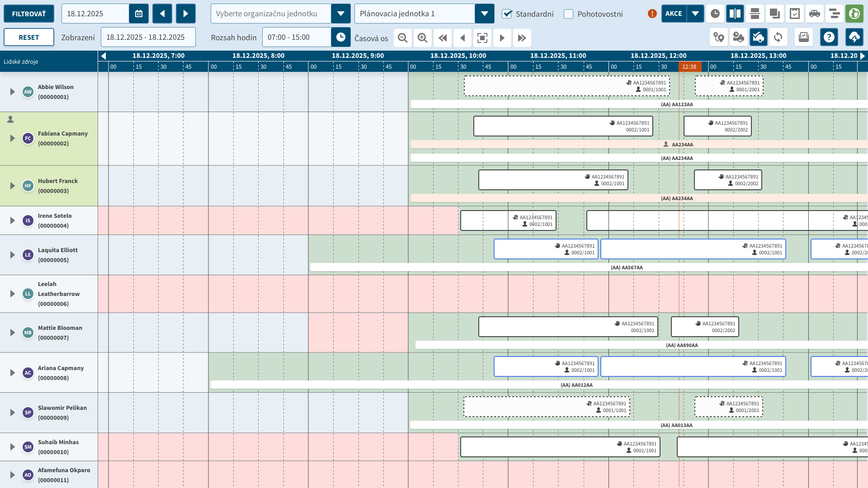This screenshot has height=488, width=868.
Task: Click the car vehicles icon
Action: (815, 14)
